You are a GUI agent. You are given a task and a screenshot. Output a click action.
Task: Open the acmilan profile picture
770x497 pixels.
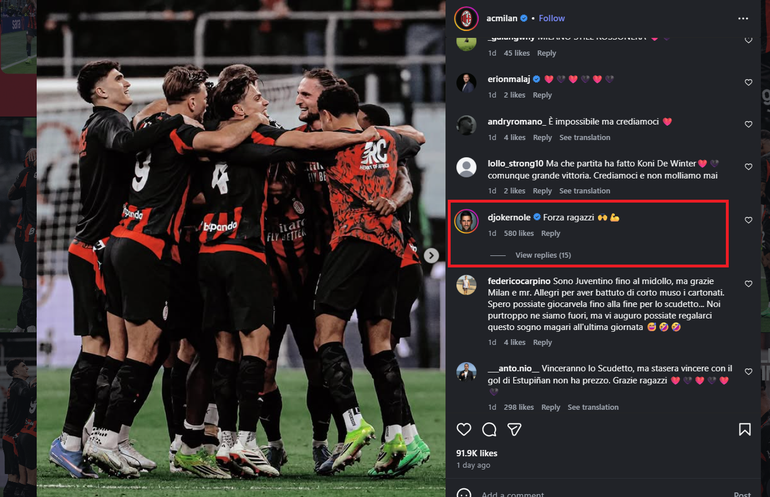point(466,19)
